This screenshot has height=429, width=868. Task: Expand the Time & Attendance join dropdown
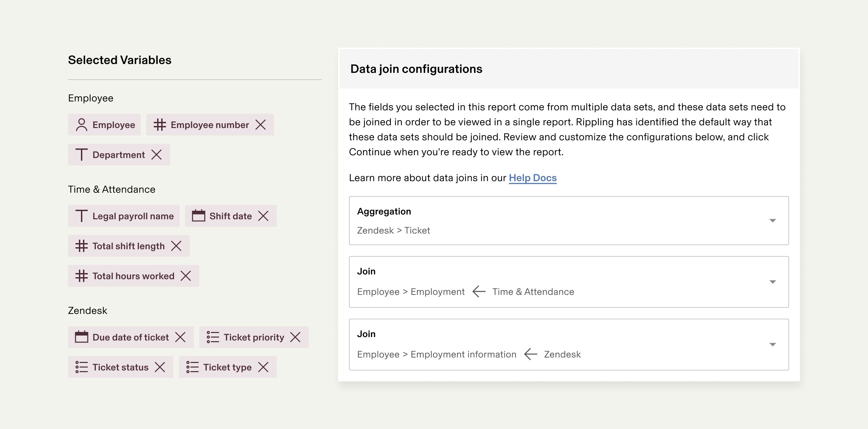(x=772, y=282)
